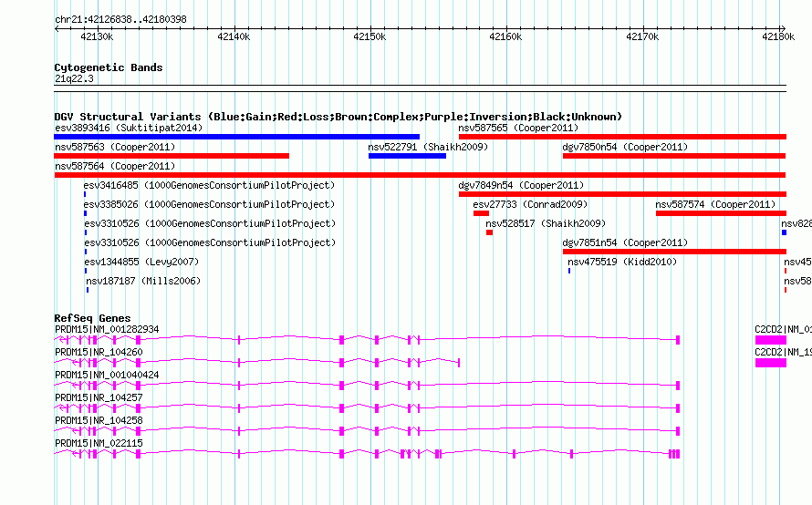Viewport: 812px width, 505px height.
Task: Open the PRDM15|NR_104257 transcript label
Action: point(99,397)
